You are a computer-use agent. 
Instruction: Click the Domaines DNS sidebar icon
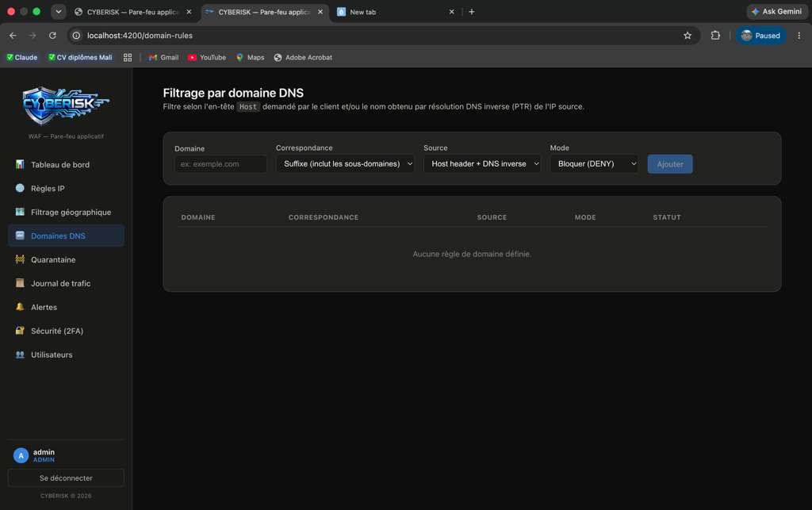click(20, 236)
